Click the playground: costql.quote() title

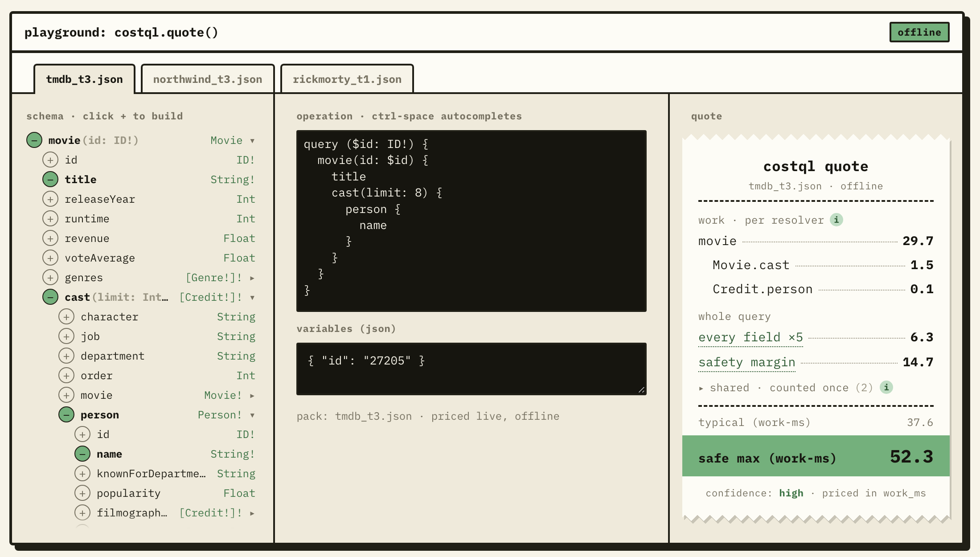coord(121,33)
